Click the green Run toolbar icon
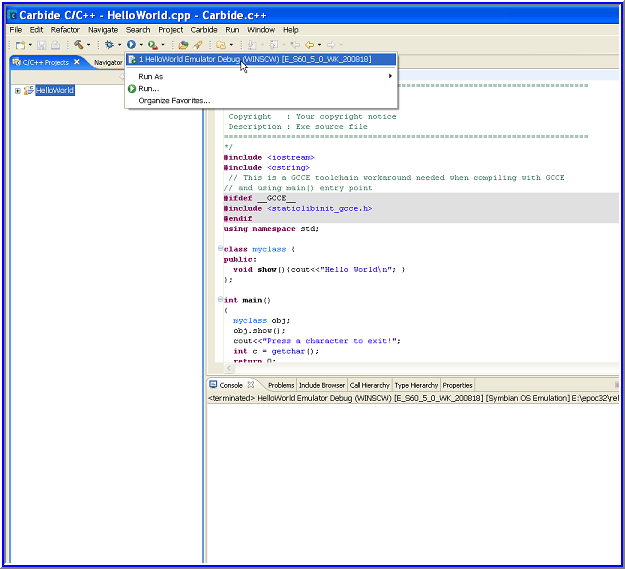The width and height of the screenshot is (625, 569). [x=130, y=44]
